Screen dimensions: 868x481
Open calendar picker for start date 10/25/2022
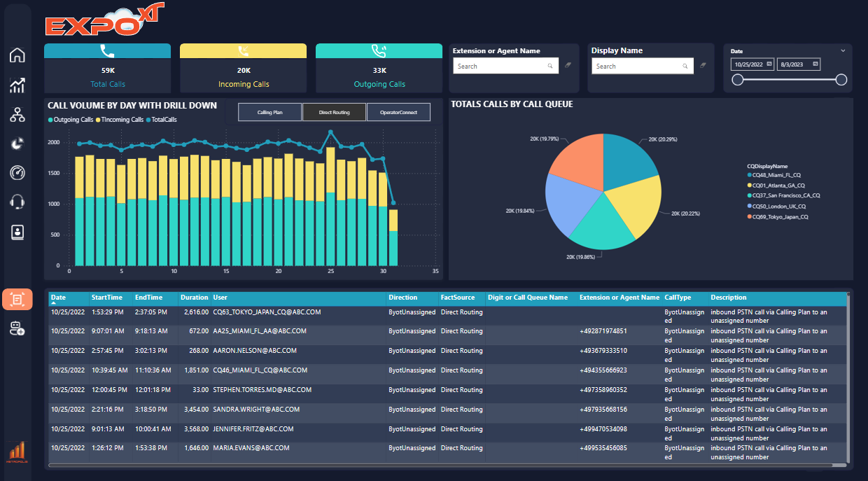tap(769, 64)
